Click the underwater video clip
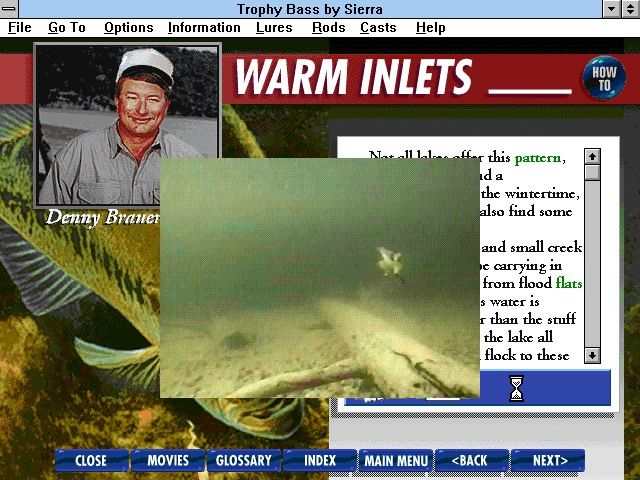The height and width of the screenshot is (480, 640). tap(320, 277)
